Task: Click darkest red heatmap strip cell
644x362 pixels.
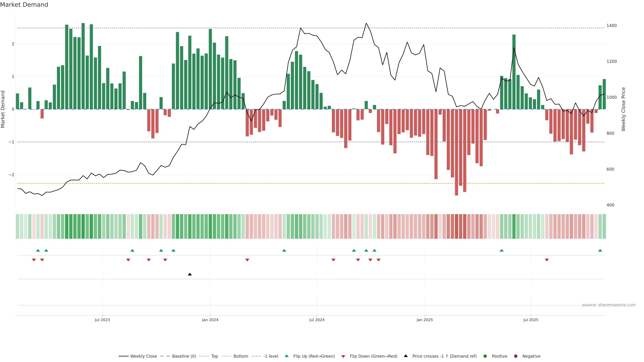Action: (x=457, y=226)
